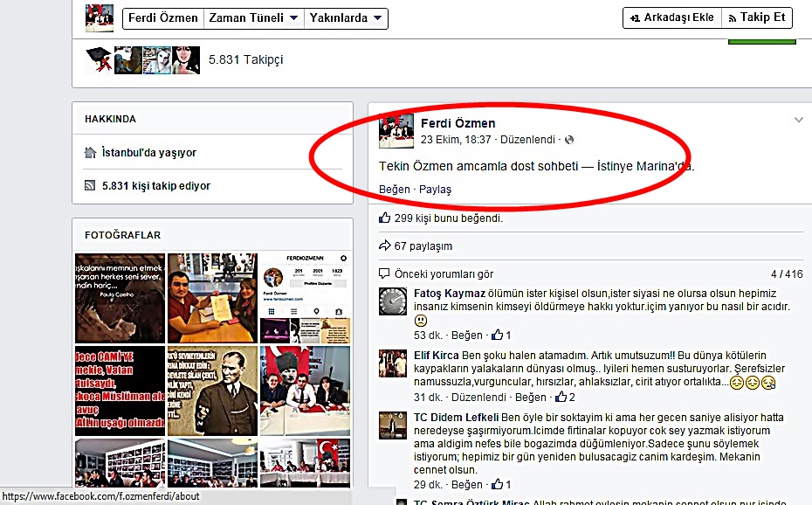Open Fatoş Kaymaz's clock profile picture
The height and width of the screenshot is (505, 812).
coord(392,301)
